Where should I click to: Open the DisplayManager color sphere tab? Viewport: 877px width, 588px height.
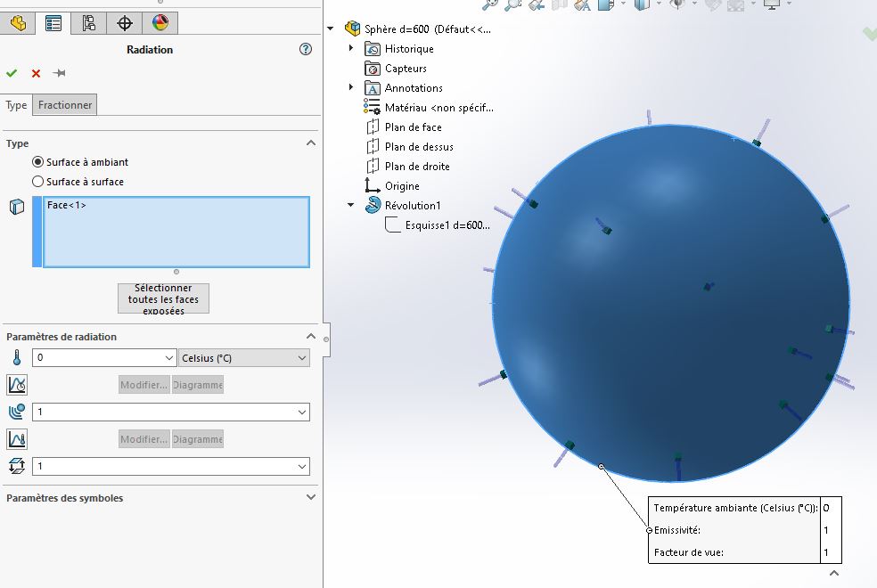coord(160,23)
